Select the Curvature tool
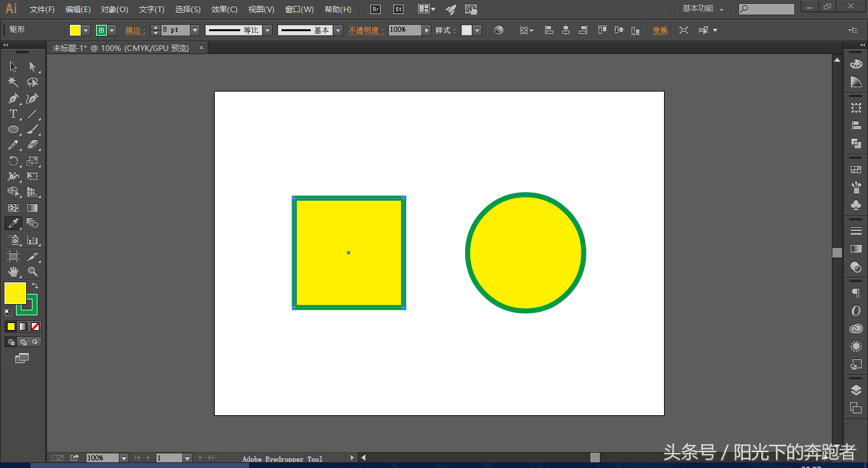 pos(32,99)
